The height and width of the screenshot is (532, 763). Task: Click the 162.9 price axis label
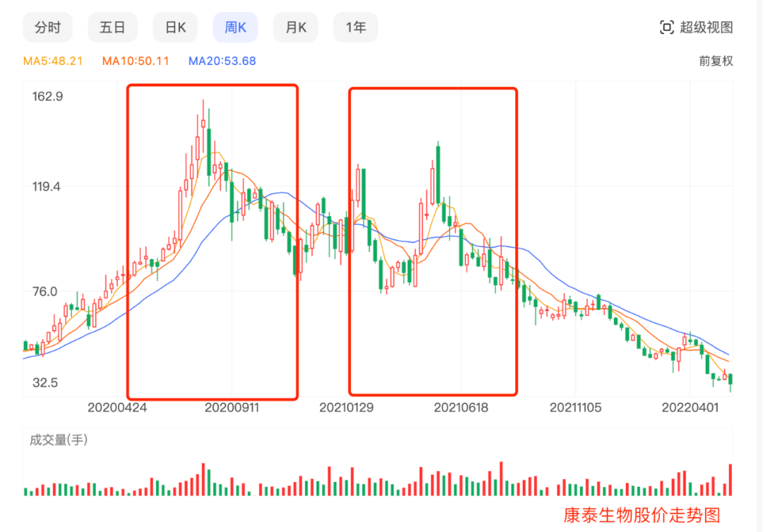[48, 96]
